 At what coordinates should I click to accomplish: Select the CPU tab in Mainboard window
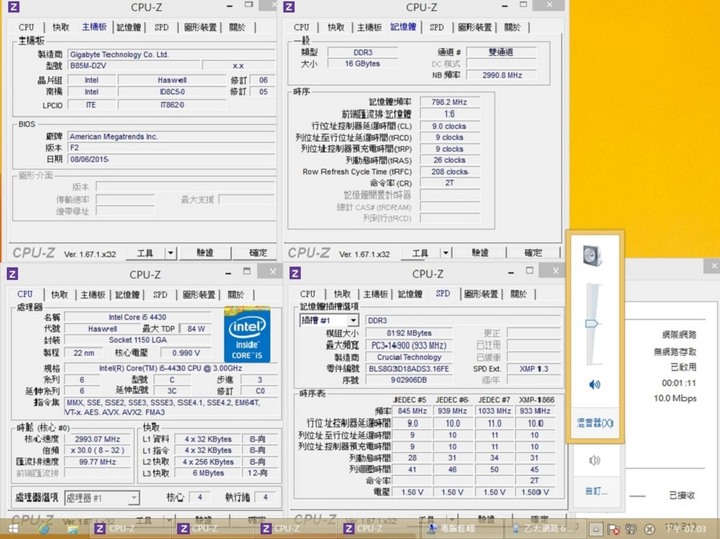[26, 27]
